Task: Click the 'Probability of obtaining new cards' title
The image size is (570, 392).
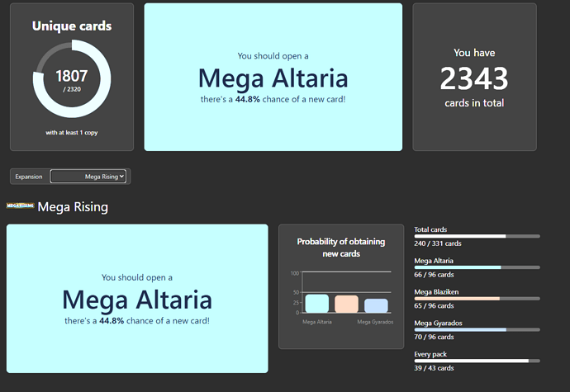Action: (x=341, y=248)
